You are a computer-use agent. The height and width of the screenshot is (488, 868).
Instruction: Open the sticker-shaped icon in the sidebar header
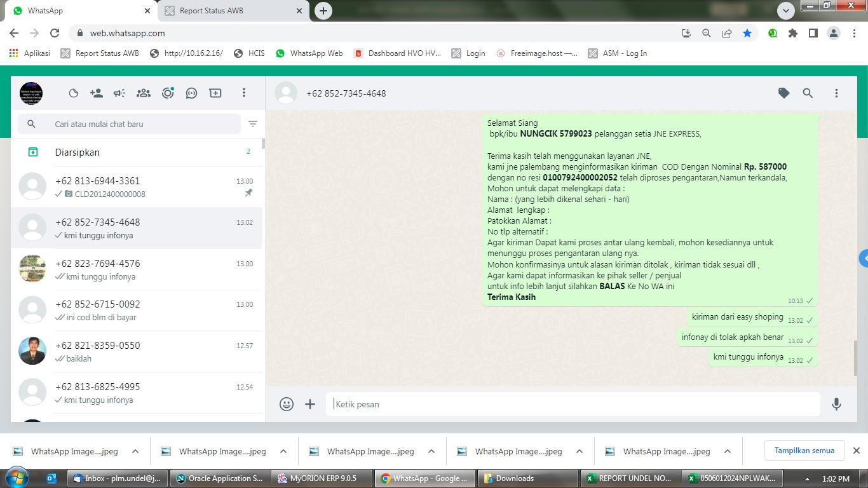(74, 93)
